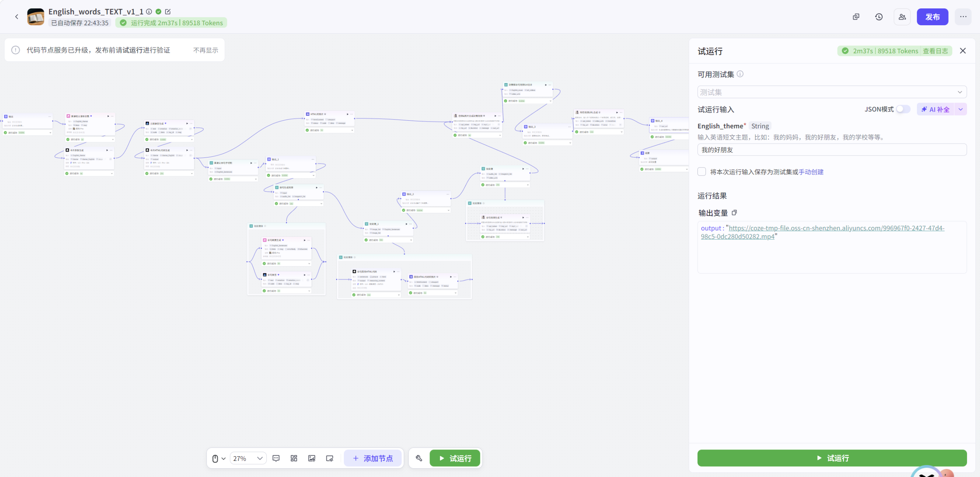Open the collaborators people icon
This screenshot has height=477, width=980.
[x=902, y=17]
